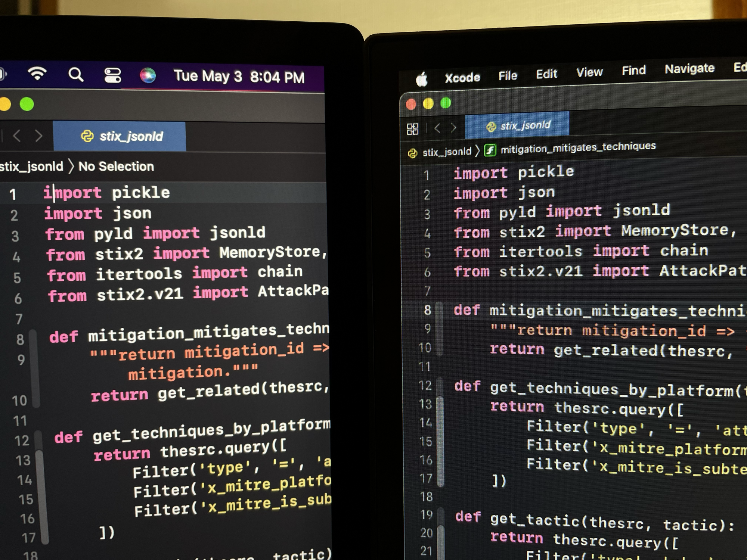Open the Navigate menu
The height and width of the screenshot is (560, 747).
point(689,69)
